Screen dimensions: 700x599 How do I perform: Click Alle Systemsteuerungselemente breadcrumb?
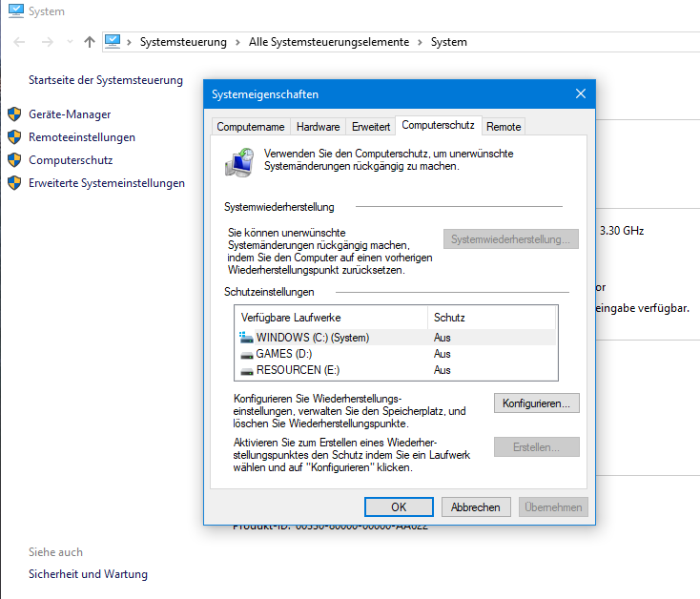coord(329,42)
